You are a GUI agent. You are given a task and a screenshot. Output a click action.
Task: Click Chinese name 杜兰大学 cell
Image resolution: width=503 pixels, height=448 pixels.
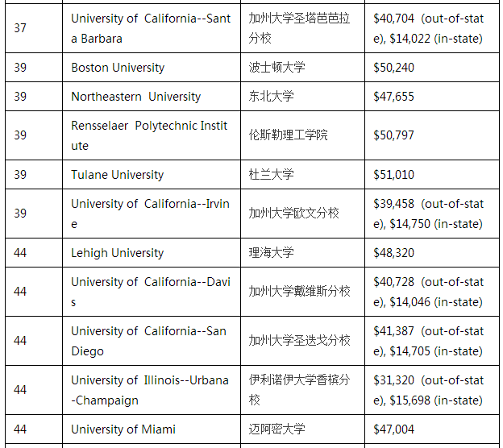[x=272, y=175]
